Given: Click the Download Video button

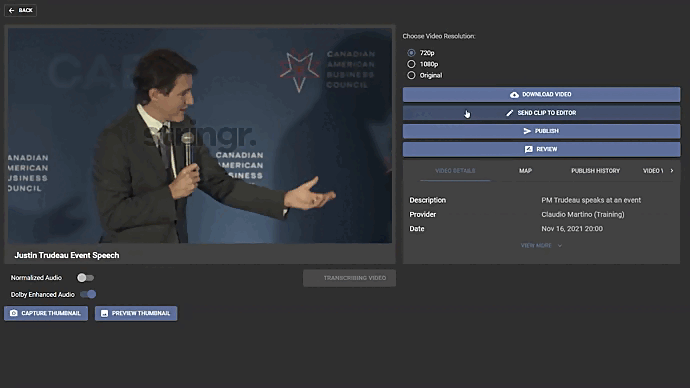Looking at the screenshot, I should point(541,95).
